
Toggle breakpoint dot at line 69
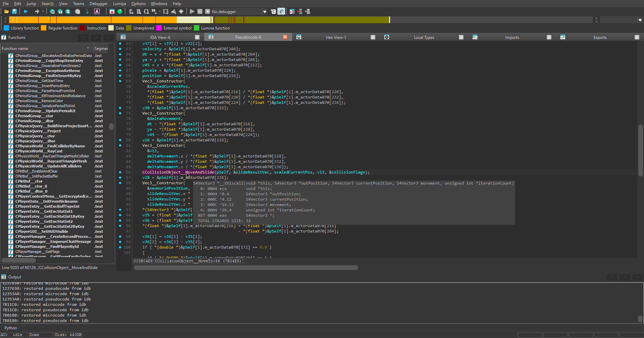120,81
